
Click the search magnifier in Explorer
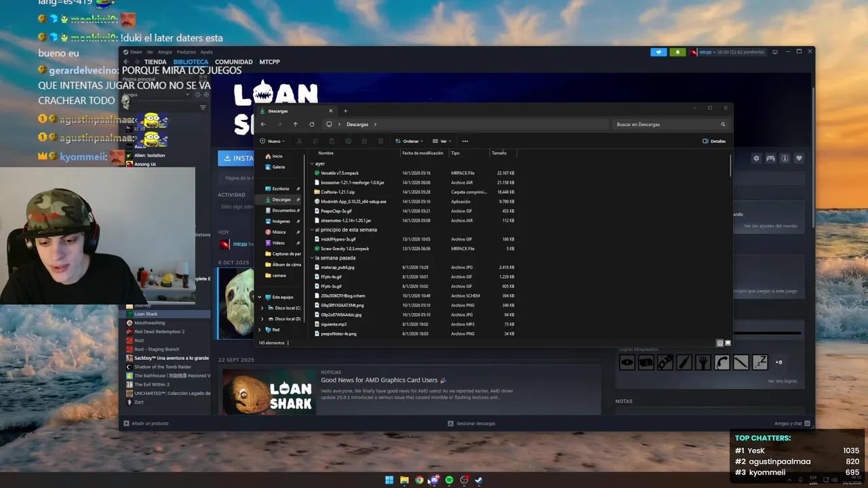pyautogui.click(x=723, y=124)
